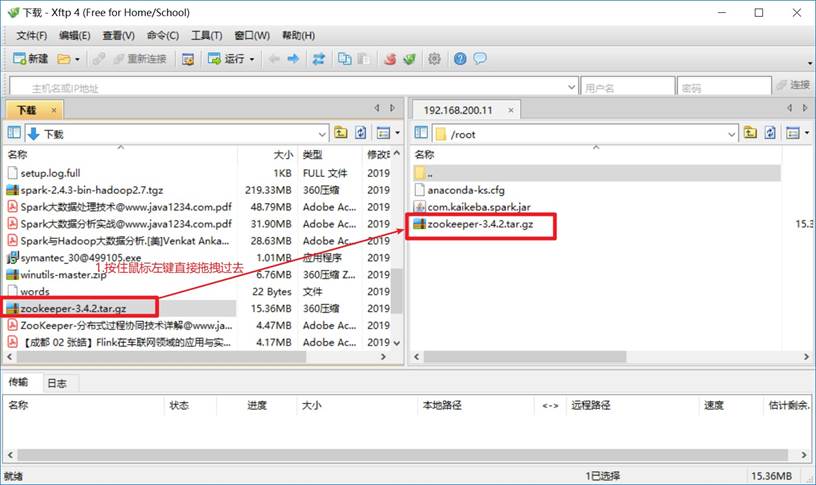The image size is (816, 485).
Task: Expand the local path 下载 dropdown
Action: 322,134
